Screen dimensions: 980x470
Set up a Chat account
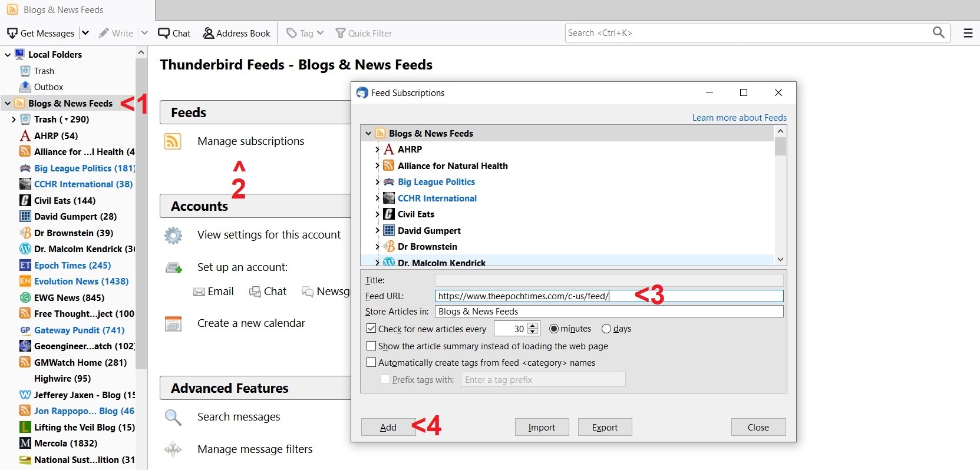click(x=268, y=292)
